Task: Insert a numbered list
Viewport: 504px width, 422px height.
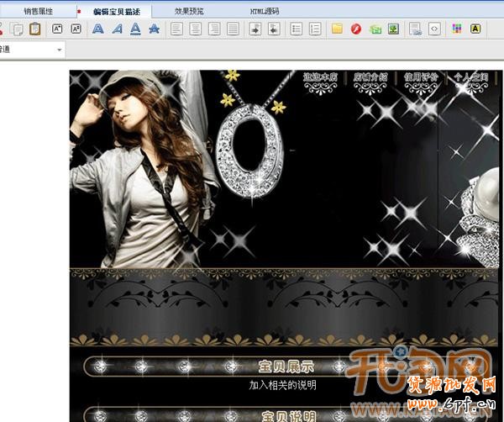Action: pos(315,29)
